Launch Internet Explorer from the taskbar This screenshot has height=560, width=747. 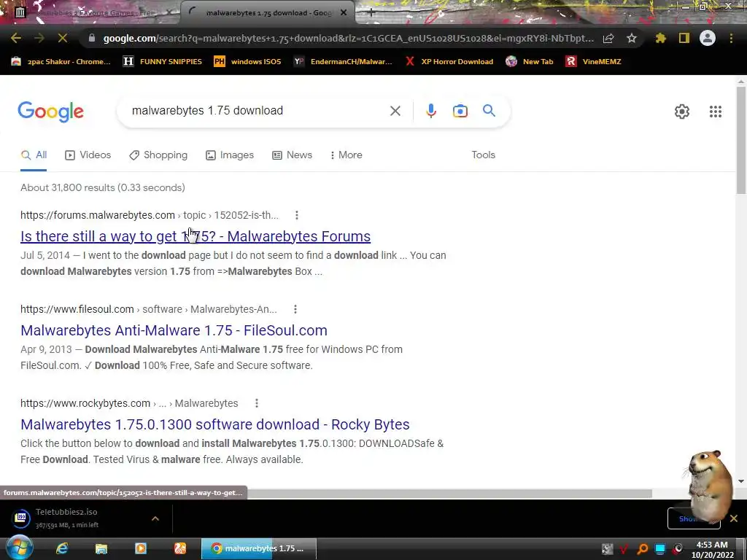point(62,548)
